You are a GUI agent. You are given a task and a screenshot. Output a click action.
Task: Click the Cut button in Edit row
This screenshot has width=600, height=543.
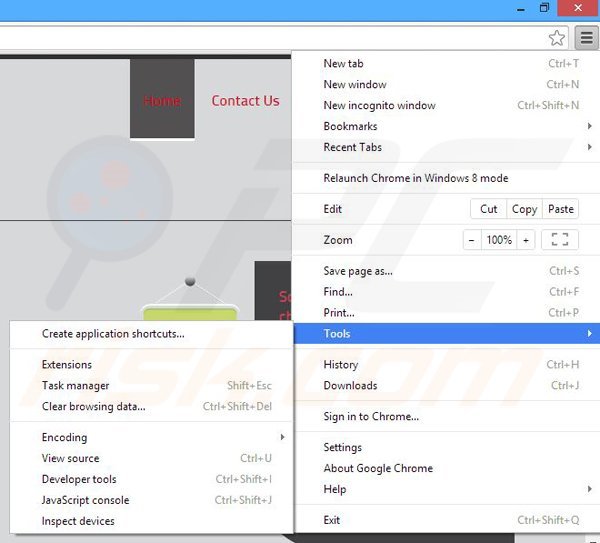tap(488, 209)
